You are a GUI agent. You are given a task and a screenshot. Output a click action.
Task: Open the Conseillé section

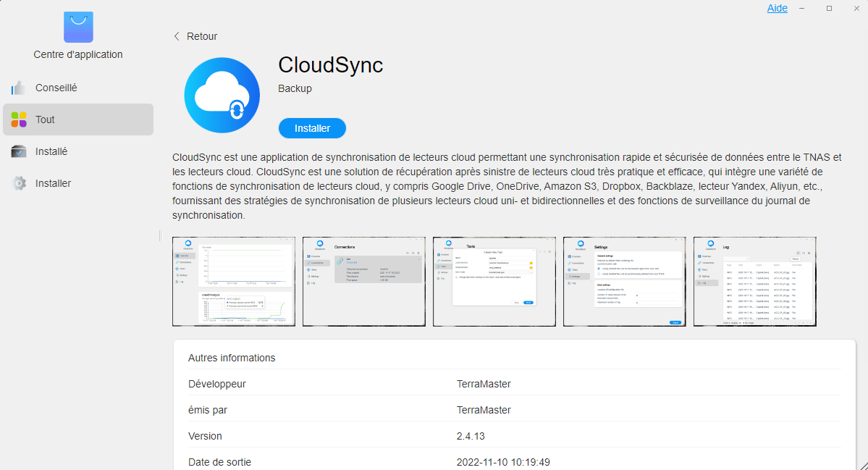[56, 88]
